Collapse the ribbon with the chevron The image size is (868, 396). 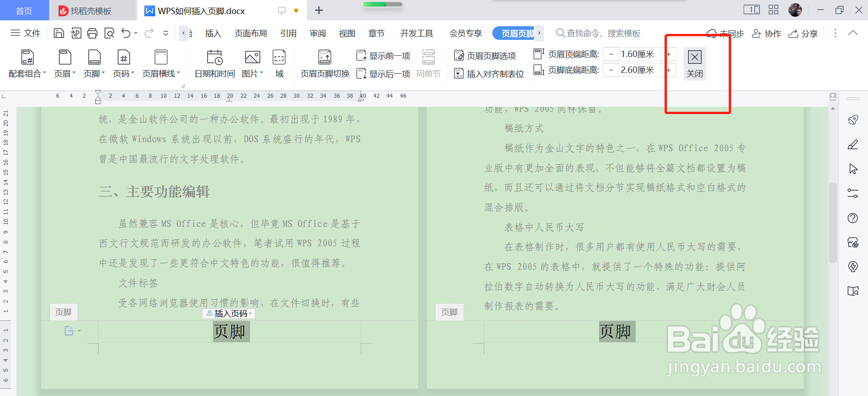(x=853, y=33)
